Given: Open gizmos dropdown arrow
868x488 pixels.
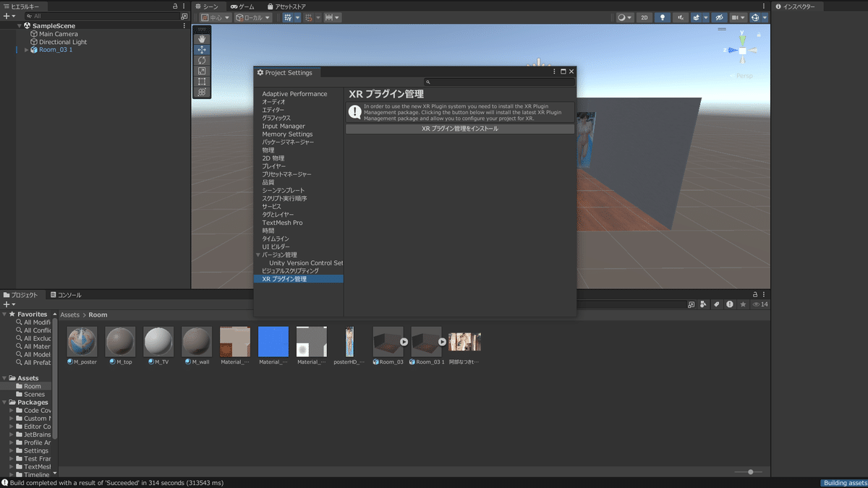Looking at the screenshot, I should pyautogui.click(x=765, y=17).
